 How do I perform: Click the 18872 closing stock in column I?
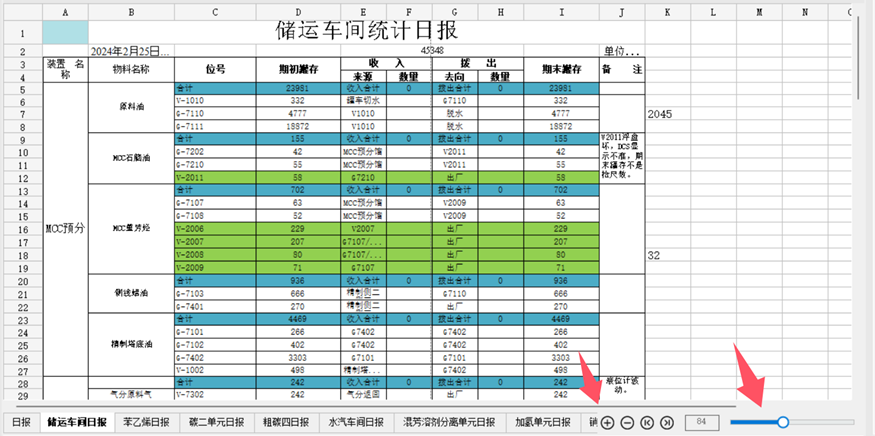pyautogui.click(x=561, y=126)
